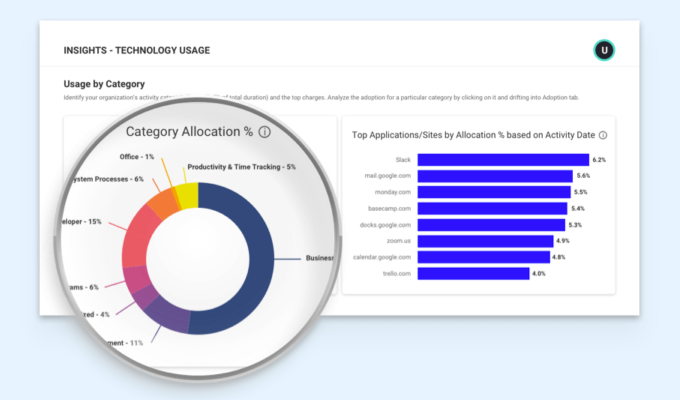Screen dimensions: 680x400
Task: Click the Slack bar in chart
Action: [x=503, y=160]
